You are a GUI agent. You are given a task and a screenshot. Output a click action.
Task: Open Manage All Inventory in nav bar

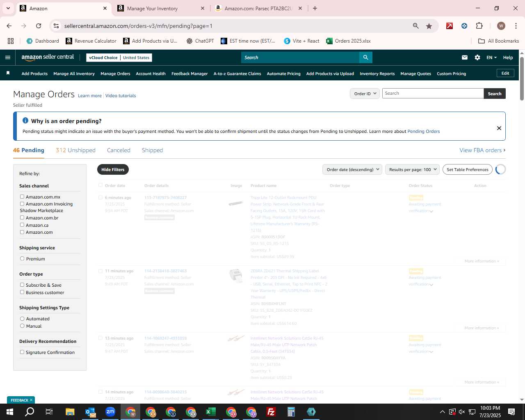click(74, 73)
